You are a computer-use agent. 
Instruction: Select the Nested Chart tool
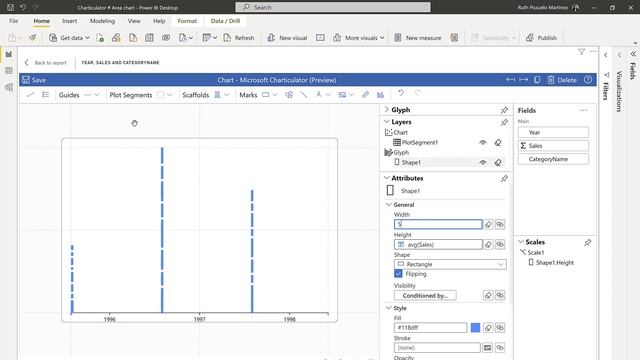(380, 95)
